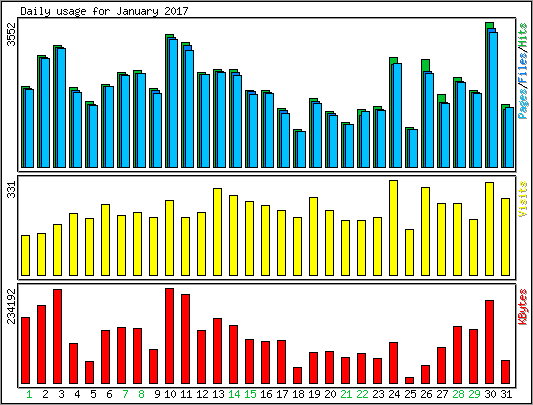Select the red KBytes bar for day 3
The width and height of the screenshot is (533, 405).
pos(57,336)
